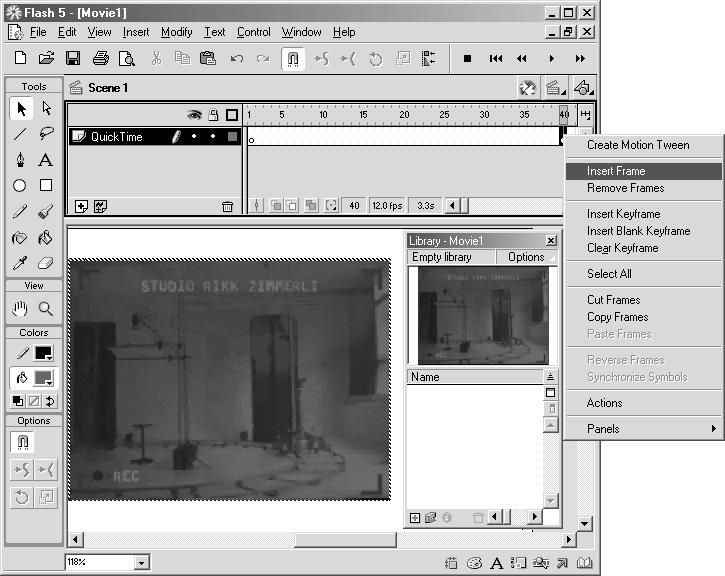This screenshot has width=725, height=576.
Task: Select the Arrow tool
Action: point(21,109)
